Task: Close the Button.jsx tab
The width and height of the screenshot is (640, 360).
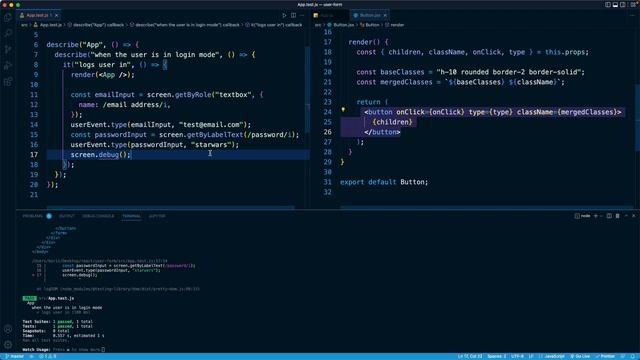Action: pyautogui.click(x=385, y=16)
